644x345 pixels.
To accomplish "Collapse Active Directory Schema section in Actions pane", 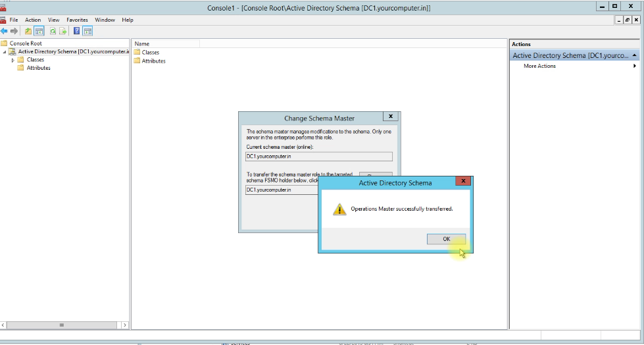I will coord(635,55).
